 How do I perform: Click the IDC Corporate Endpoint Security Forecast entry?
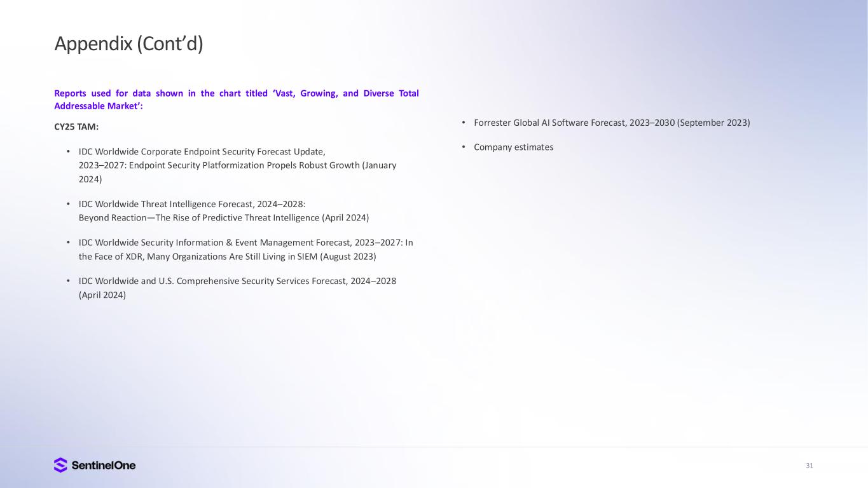[237, 165]
